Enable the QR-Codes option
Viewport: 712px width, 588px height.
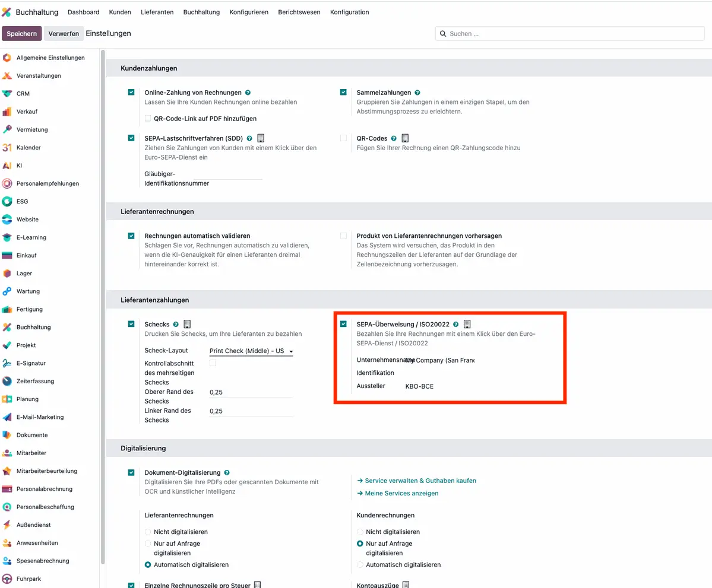[343, 138]
